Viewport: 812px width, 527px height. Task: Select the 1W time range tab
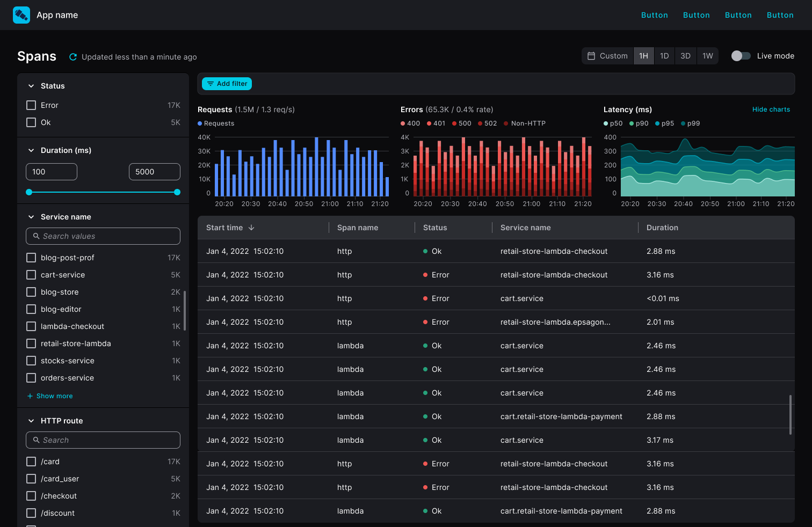(x=708, y=55)
